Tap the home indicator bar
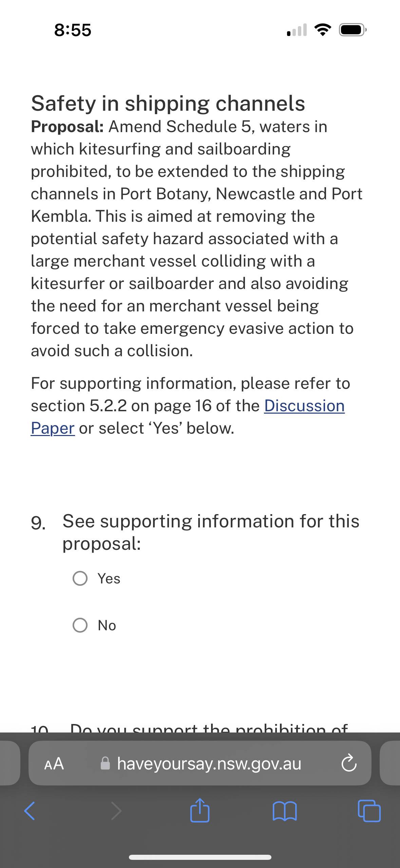400x868 pixels. coord(200,857)
